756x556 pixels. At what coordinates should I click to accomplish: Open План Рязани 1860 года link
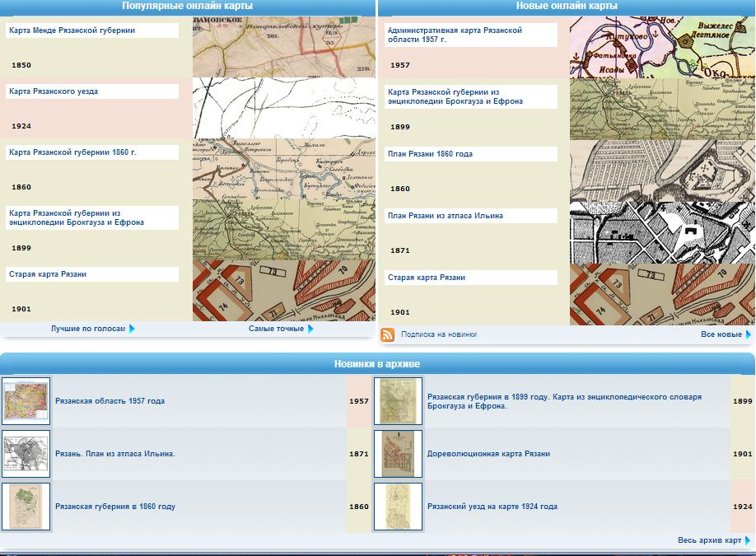click(430, 154)
